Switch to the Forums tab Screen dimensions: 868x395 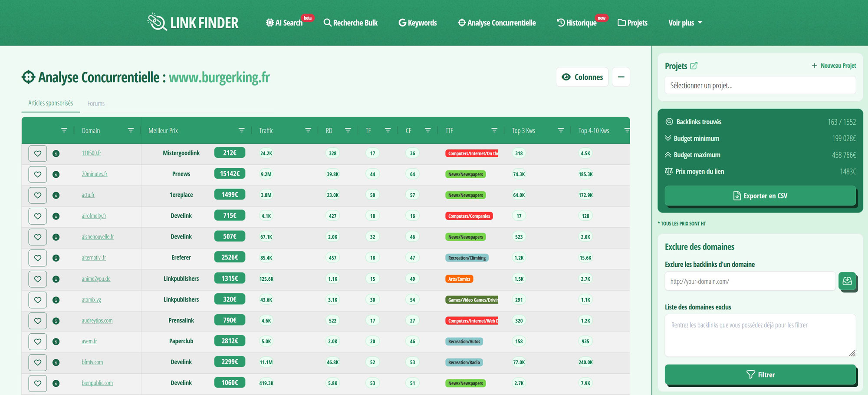click(96, 103)
